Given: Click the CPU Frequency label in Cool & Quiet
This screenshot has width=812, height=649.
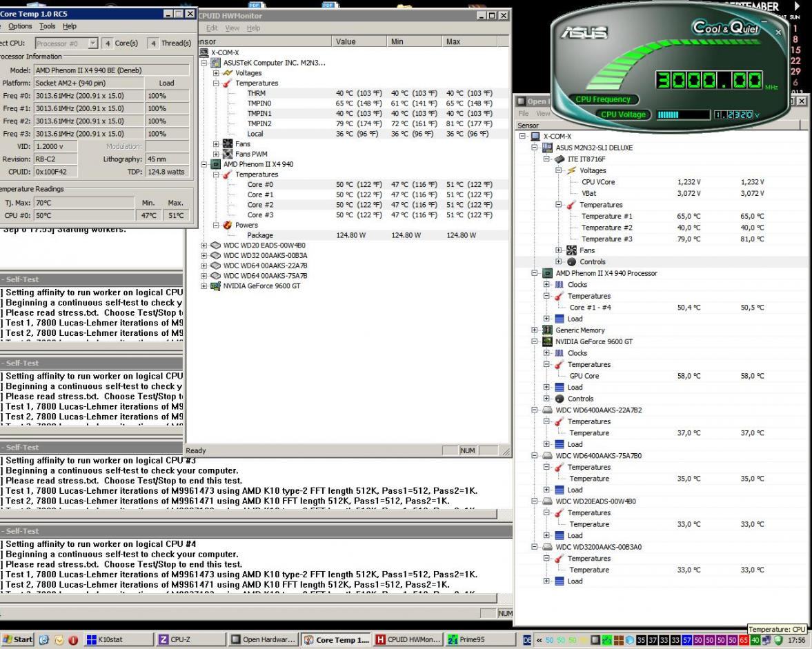Looking at the screenshot, I should click(x=603, y=99).
